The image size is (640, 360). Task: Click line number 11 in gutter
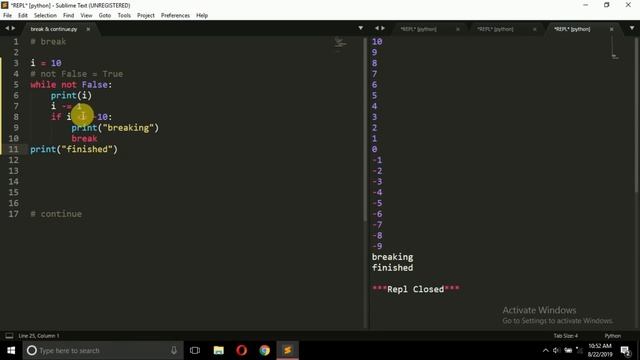pos(13,149)
